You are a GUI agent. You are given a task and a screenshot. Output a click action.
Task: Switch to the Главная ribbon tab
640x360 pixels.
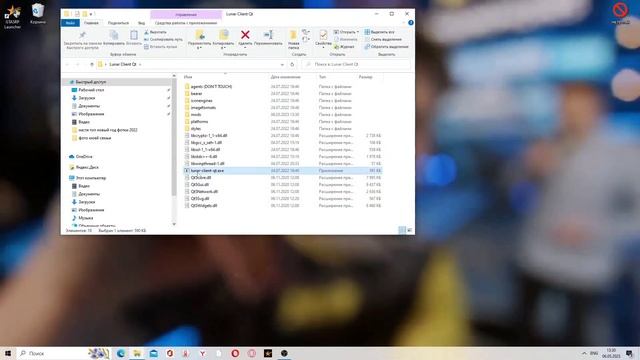[x=91, y=23]
